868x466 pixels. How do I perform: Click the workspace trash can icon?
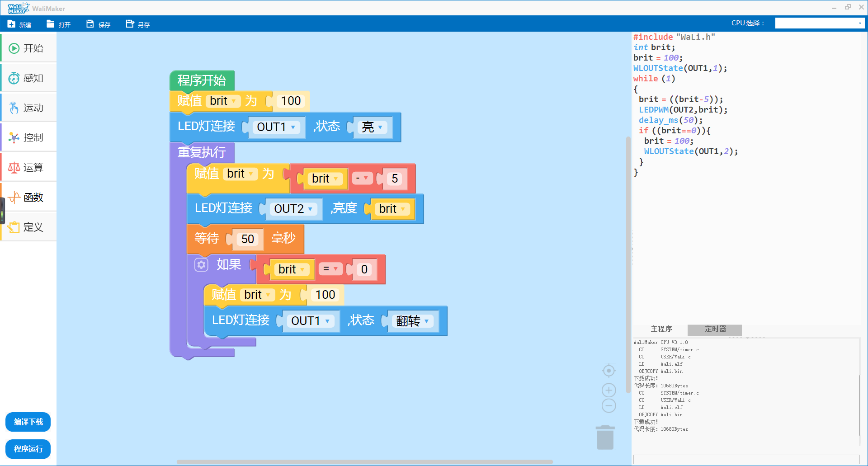605,438
